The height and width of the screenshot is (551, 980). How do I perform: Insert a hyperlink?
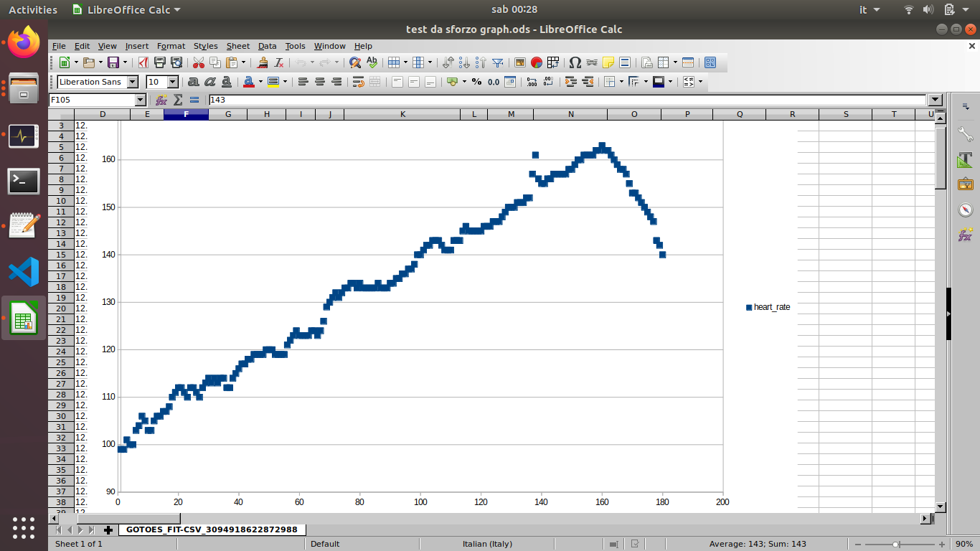[592, 62]
